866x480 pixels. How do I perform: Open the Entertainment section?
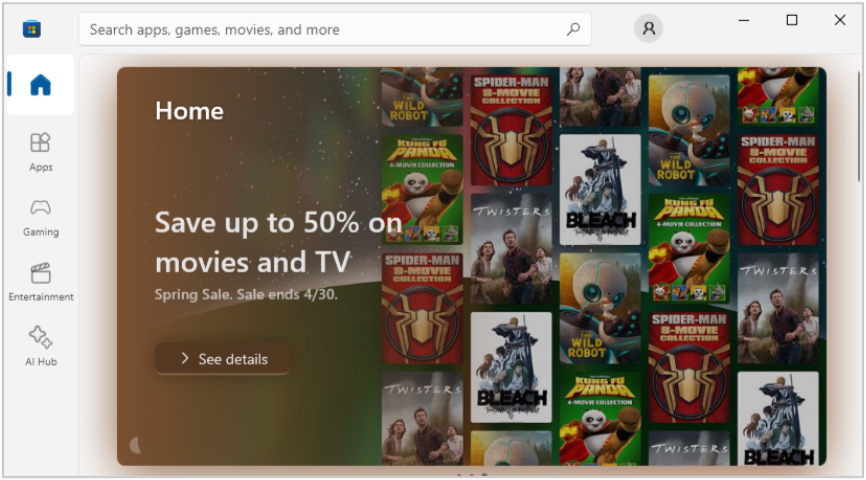[40, 281]
